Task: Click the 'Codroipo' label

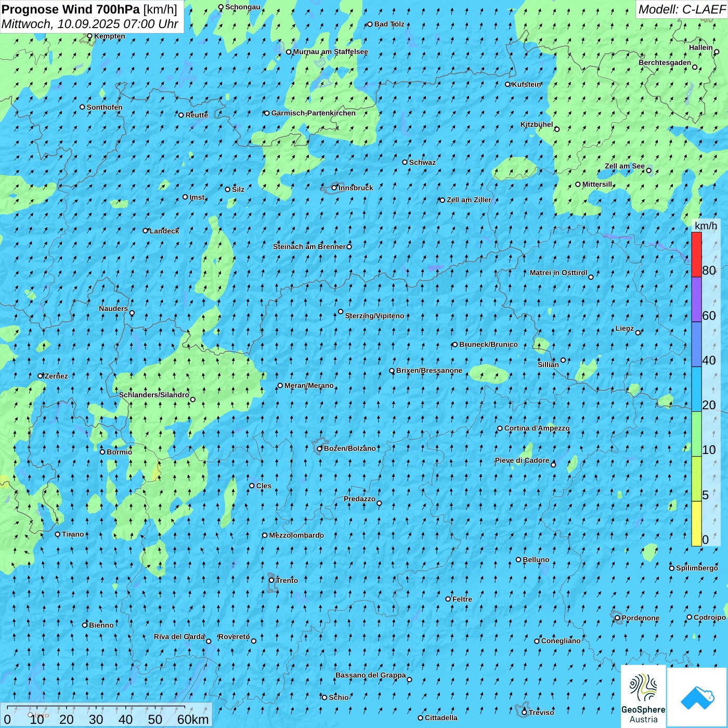Action: click(710, 617)
